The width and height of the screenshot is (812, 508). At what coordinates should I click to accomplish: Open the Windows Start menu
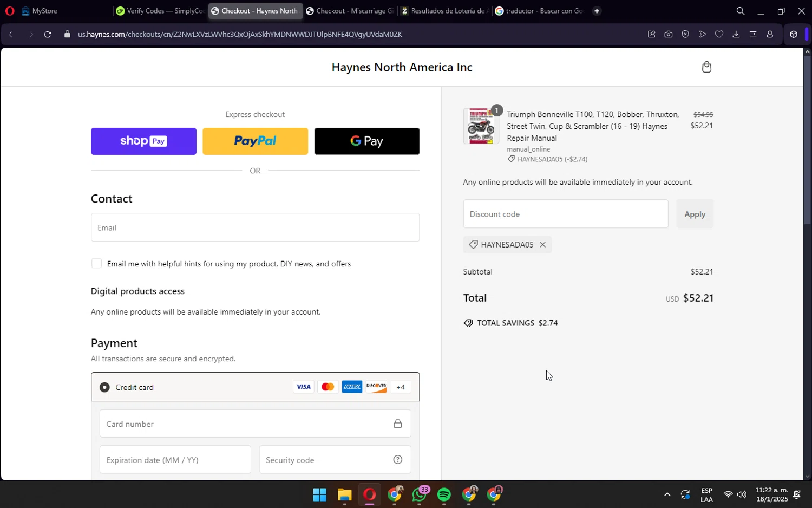319,494
